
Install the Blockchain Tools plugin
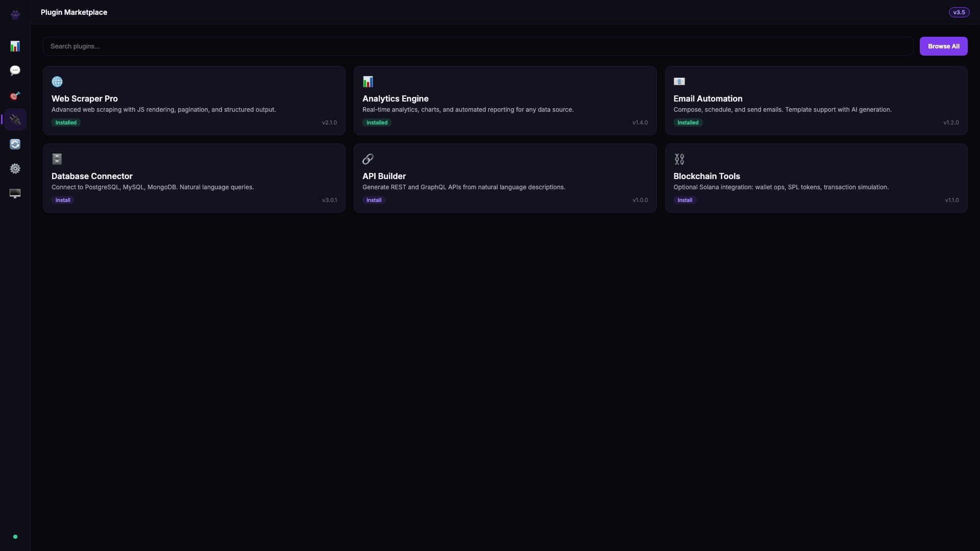coord(684,200)
